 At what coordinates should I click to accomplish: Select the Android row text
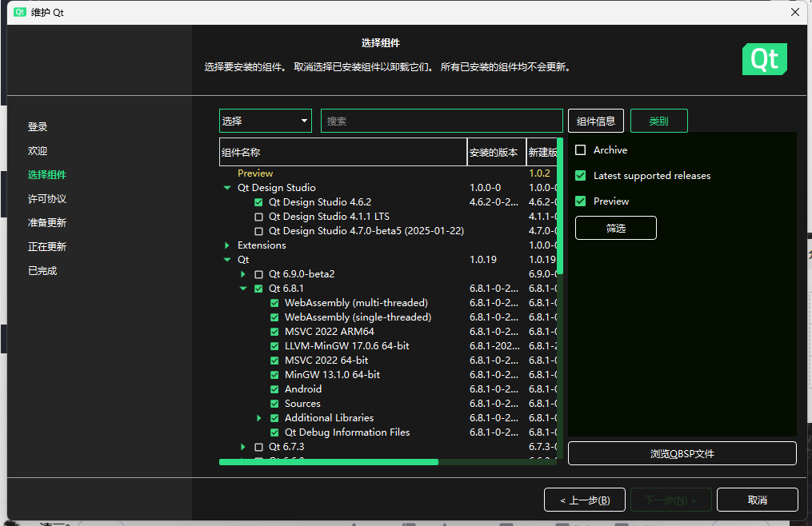[303, 389]
